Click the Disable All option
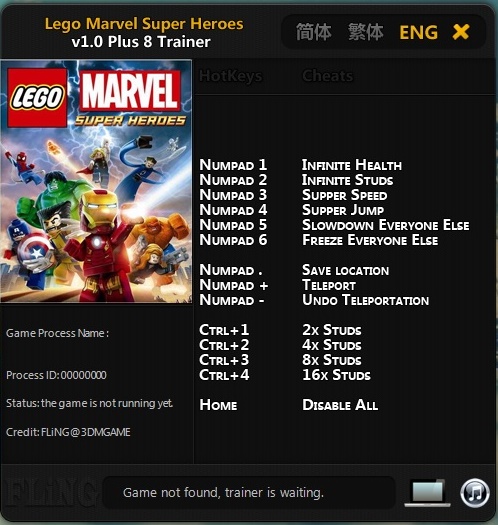This screenshot has height=525, width=498. [x=340, y=404]
